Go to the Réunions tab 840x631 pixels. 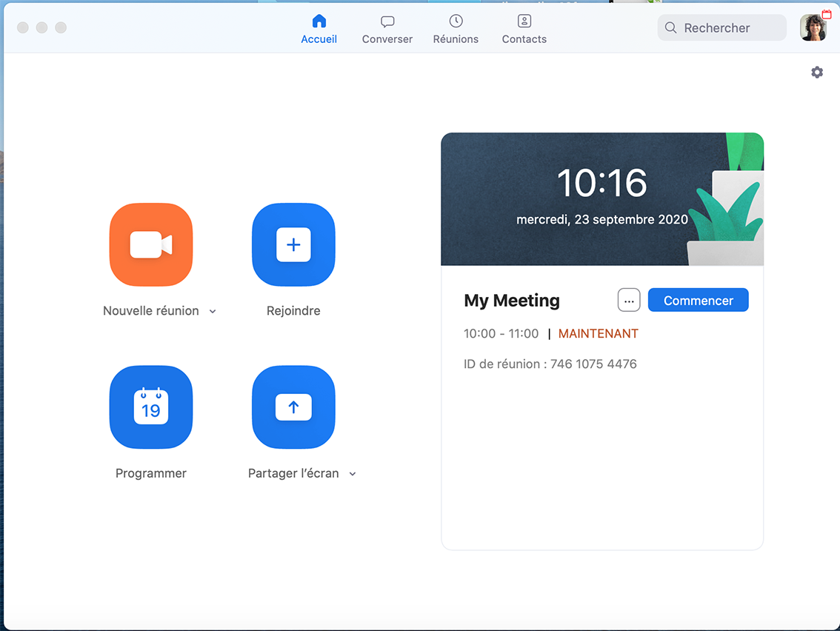point(456,30)
